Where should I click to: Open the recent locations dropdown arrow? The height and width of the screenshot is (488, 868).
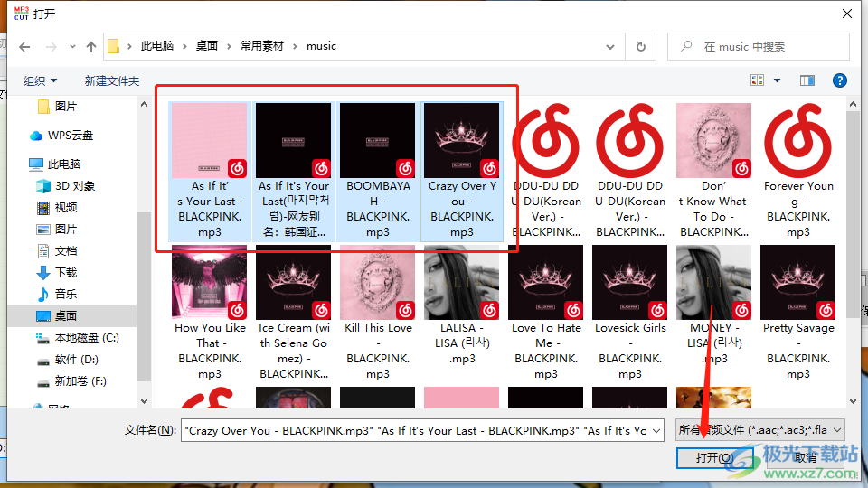[x=72, y=47]
